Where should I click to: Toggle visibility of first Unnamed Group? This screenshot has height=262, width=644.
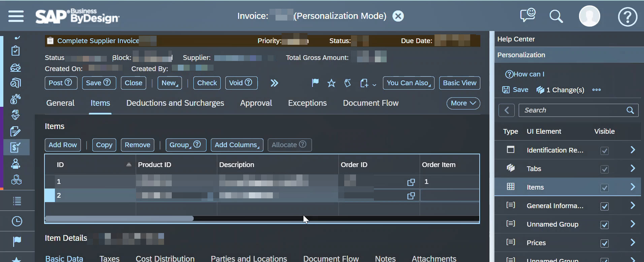(605, 225)
